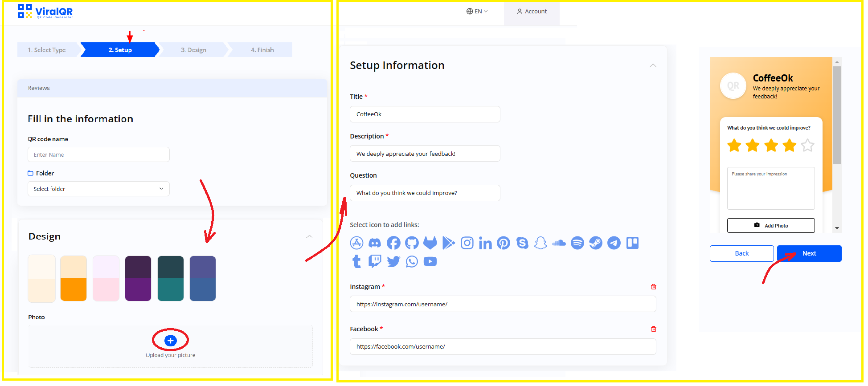Open the Account menu

tap(532, 12)
